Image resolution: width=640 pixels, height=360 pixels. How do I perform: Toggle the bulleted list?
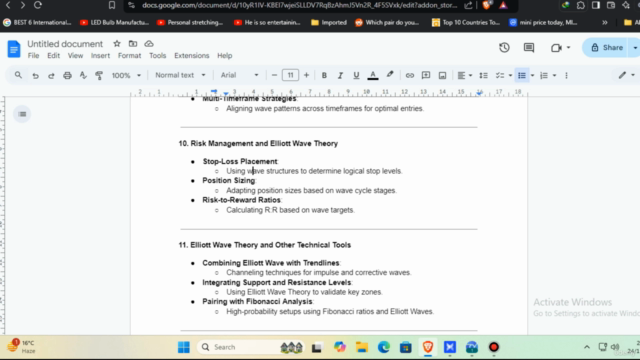pyautogui.click(x=522, y=76)
